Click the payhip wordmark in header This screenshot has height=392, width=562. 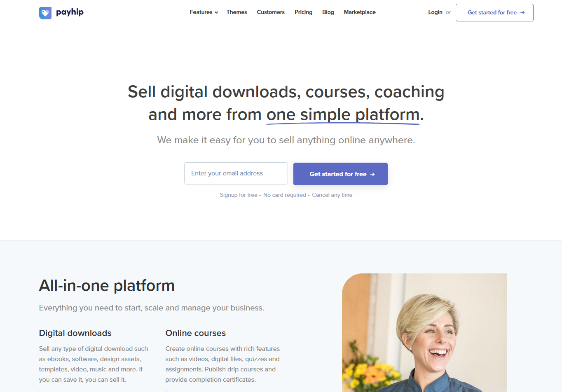(70, 12)
